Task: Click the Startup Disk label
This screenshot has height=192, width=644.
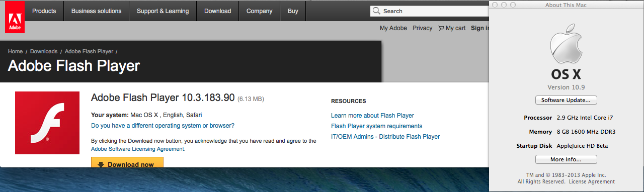Action: pos(534,146)
